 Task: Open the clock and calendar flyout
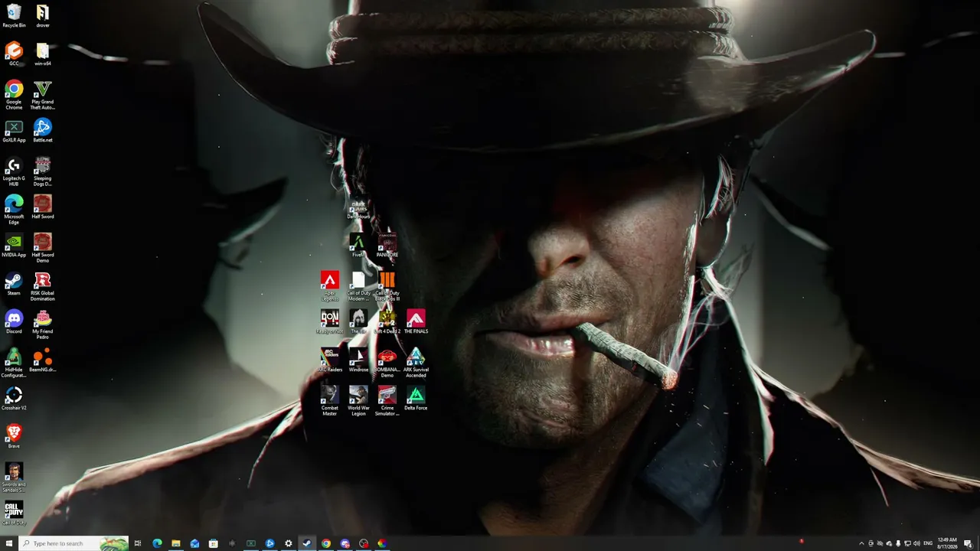pos(948,543)
